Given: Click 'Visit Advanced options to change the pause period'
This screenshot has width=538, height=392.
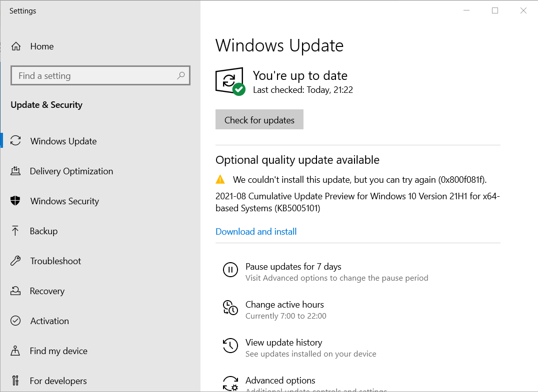Looking at the screenshot, I should [337, 278].
